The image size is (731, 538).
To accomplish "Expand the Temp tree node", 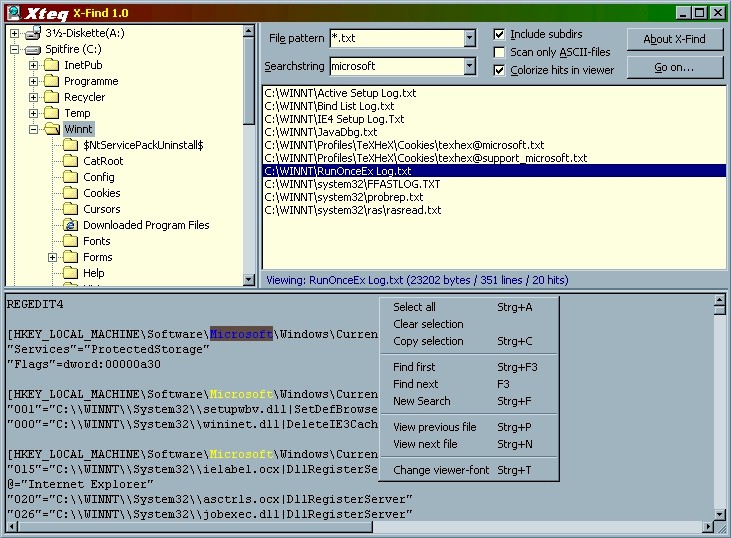I will point(33,113).
